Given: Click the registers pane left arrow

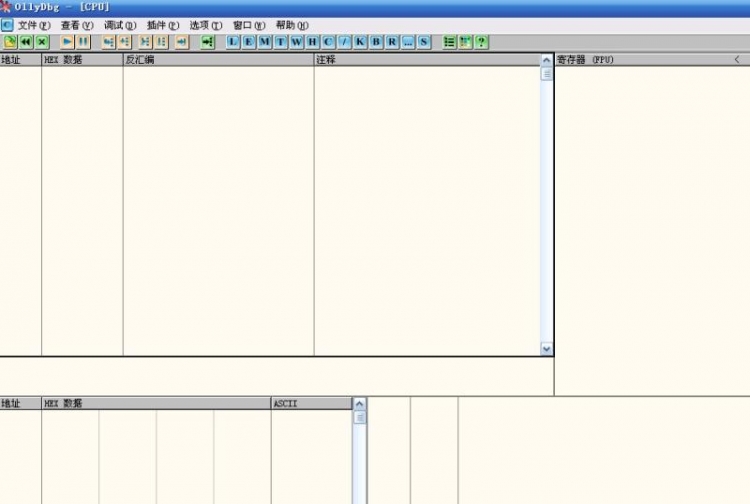Looking at the screenshot, I should (737, 60).
